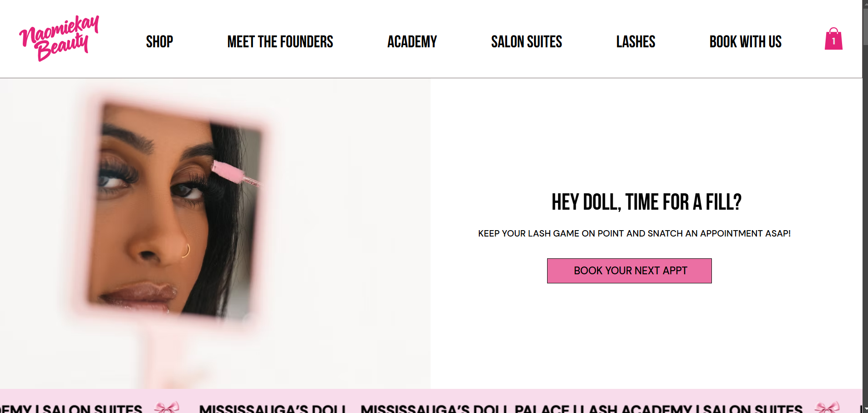Screen dimensions: 868x413
Task: Click the HEY DOLL, TIME FOR A FILL? heading
Action: pyautogui.click(x=646, y=202)
